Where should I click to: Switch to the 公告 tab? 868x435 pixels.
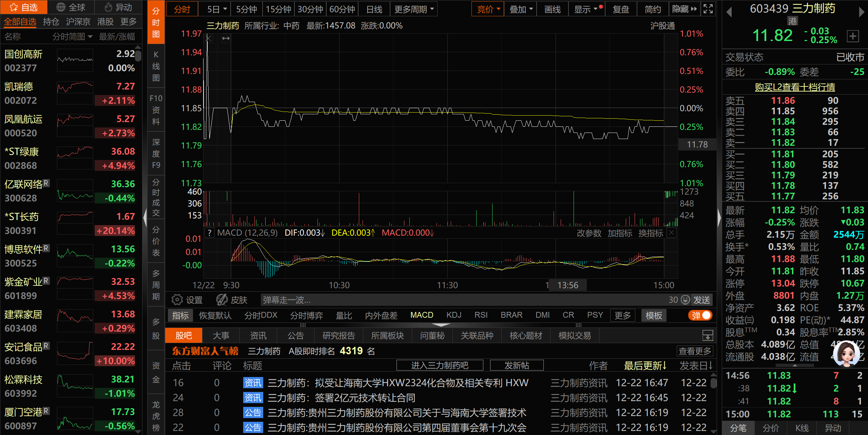click(x=295, y=336)
